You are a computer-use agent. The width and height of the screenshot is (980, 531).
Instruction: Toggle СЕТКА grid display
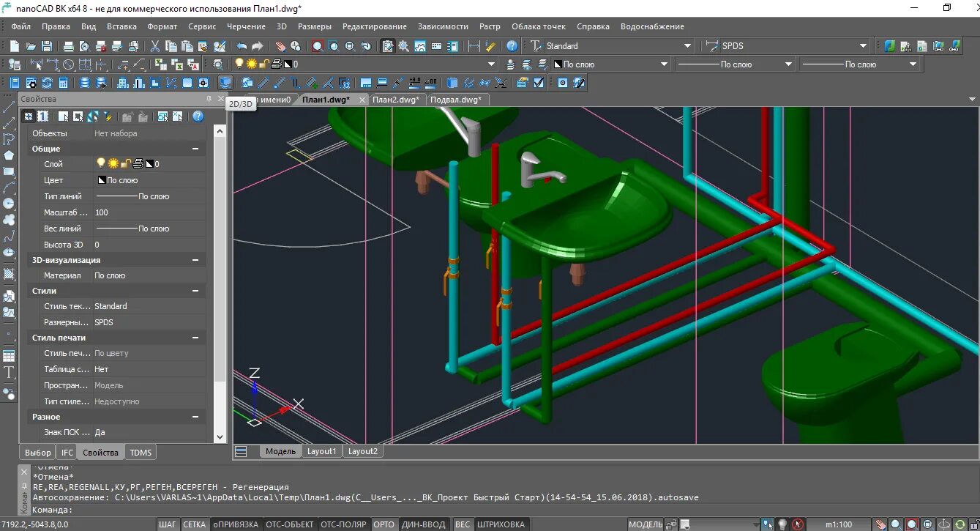coord(194,524)
